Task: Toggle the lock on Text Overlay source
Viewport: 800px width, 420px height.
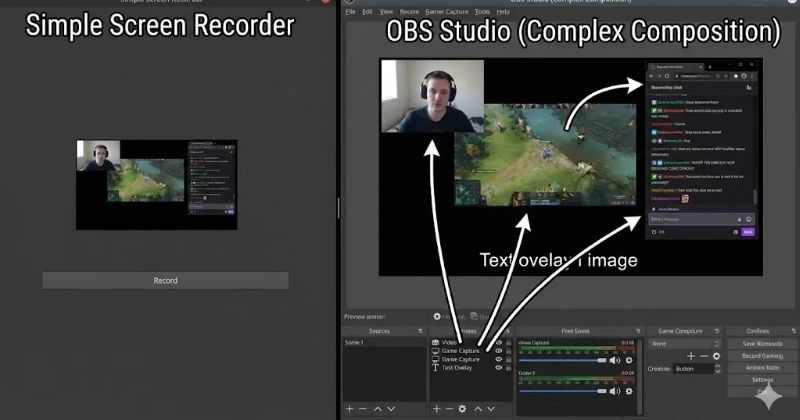Action: pyautogui.click(x=509, y=367)
